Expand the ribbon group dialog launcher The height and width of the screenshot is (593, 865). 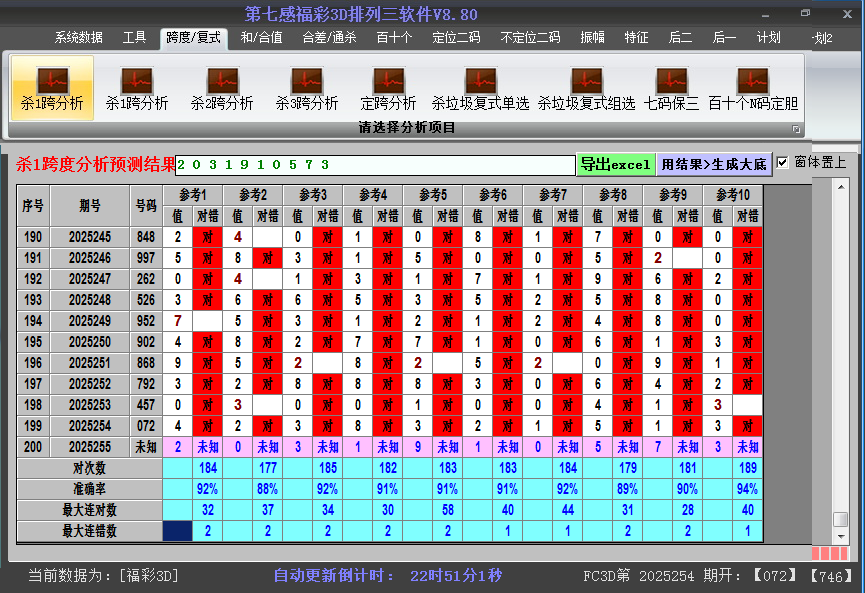pos(797,129)
